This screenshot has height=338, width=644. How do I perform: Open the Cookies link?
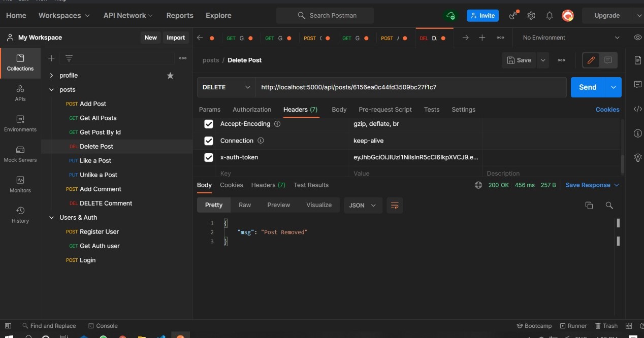607,110
